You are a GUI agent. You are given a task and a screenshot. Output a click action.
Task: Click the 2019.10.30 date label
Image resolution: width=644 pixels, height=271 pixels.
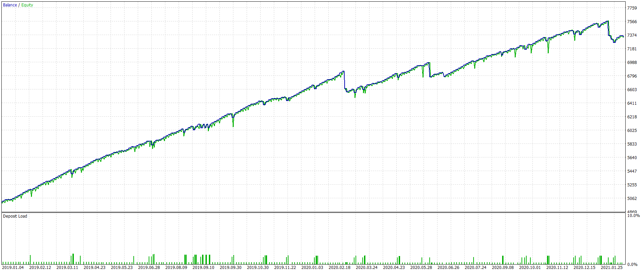pos(258,268)
